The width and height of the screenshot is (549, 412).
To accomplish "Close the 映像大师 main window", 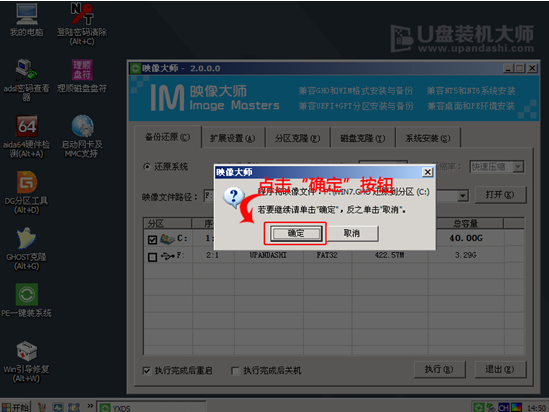I will point(532,68).
